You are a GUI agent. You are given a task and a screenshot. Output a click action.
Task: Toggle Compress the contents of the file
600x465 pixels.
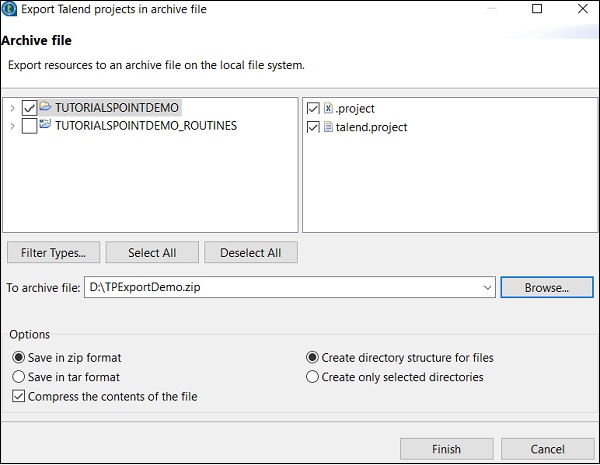coord(19,396)
